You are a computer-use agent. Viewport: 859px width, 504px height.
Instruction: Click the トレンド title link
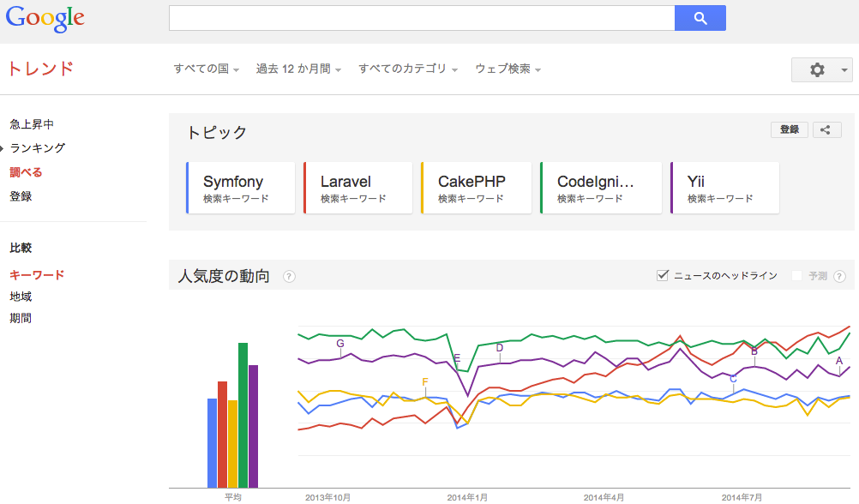click(x=40, y=69)
